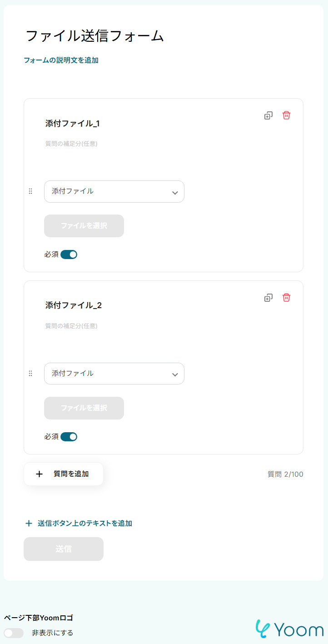Image resolution: width=328 pixels, height=644 pixels.
Task: Delete the 添付ファイル_1 question
Action: [286, 115]
